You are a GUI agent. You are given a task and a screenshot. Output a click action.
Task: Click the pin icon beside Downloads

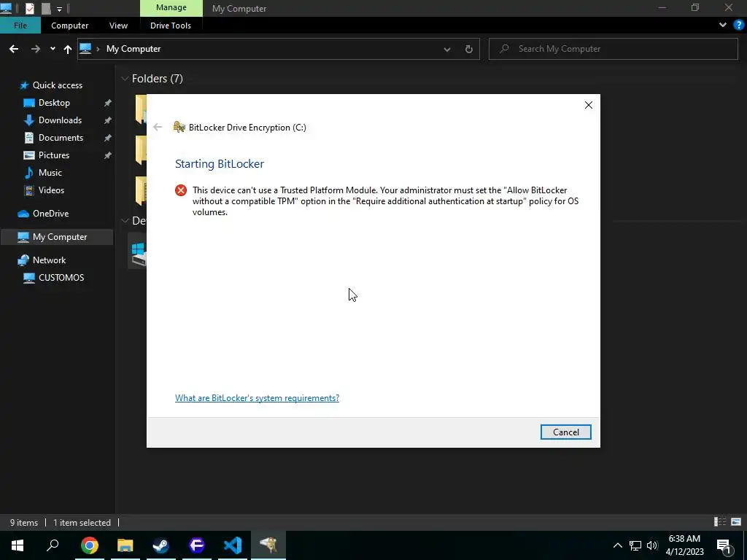click(x=108, y=120)
